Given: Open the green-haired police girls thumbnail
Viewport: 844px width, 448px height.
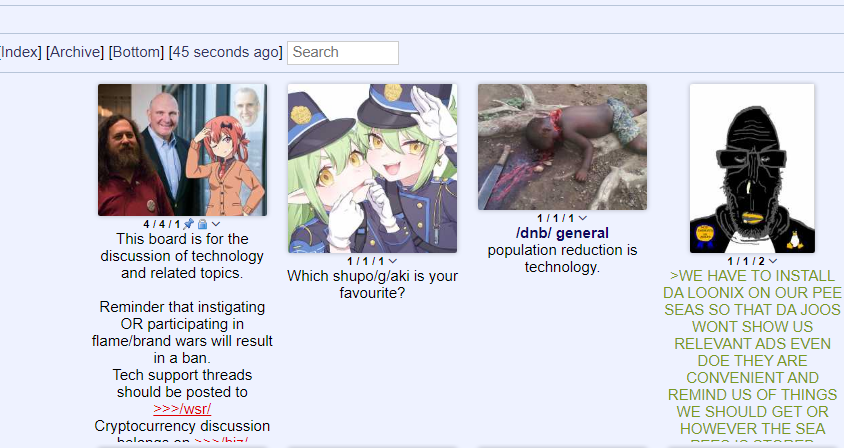Looking at the screenshot, I should click(x=372, y=168).
